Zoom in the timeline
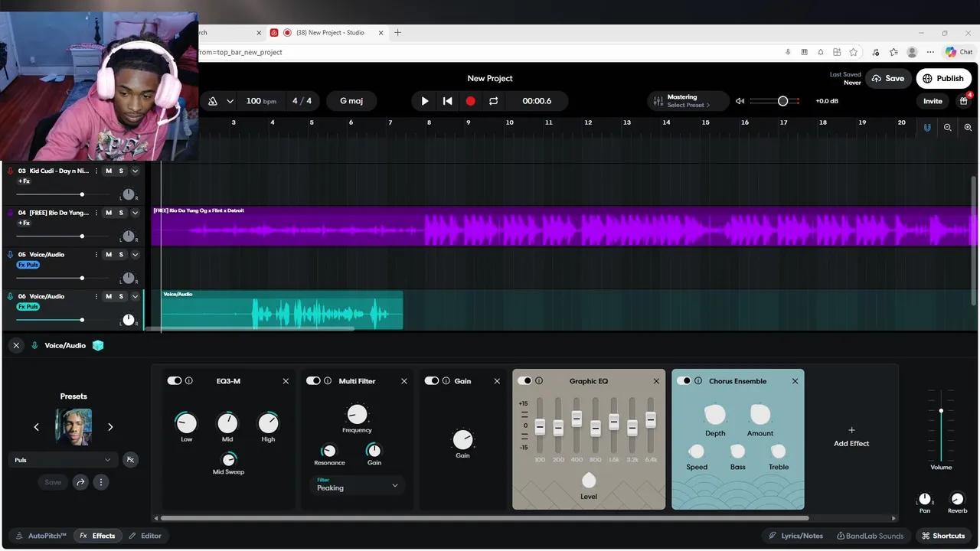The image size is (980, 551). 969,128
